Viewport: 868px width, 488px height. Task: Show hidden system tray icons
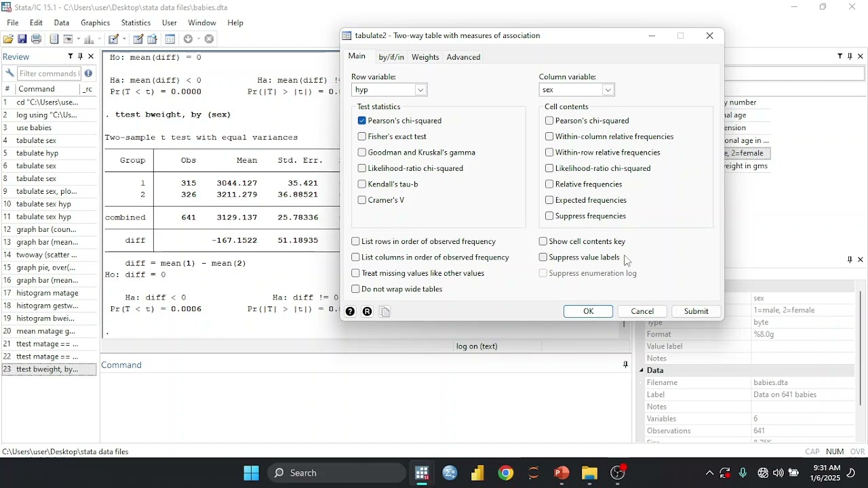(x=709, y=473)
